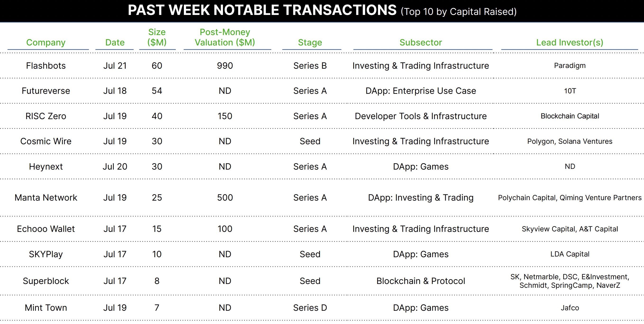Click the Cosmic Wire company cell
644x324 pixels.
[46, 141]
